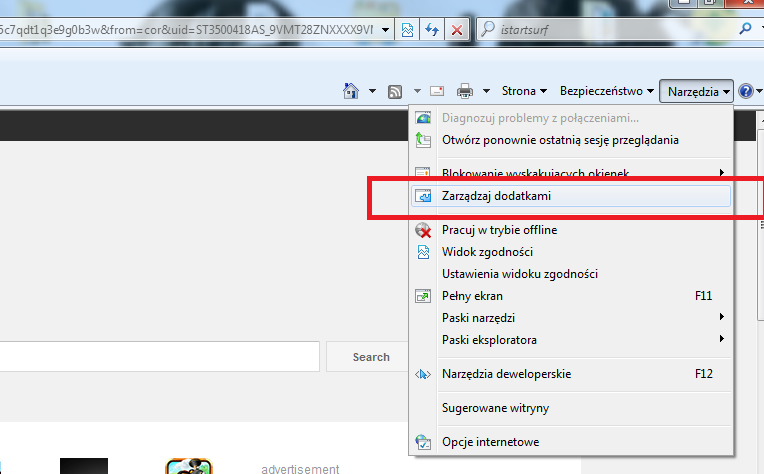764x474 pixels.
Task: Toggle Pełny ekran full screen mode
Action: coord(472,296)
